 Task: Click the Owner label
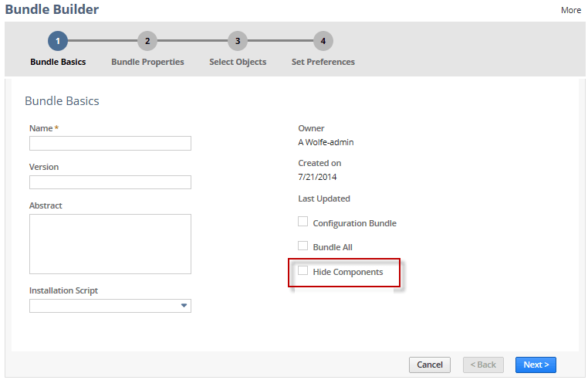[x=311, y=128]
